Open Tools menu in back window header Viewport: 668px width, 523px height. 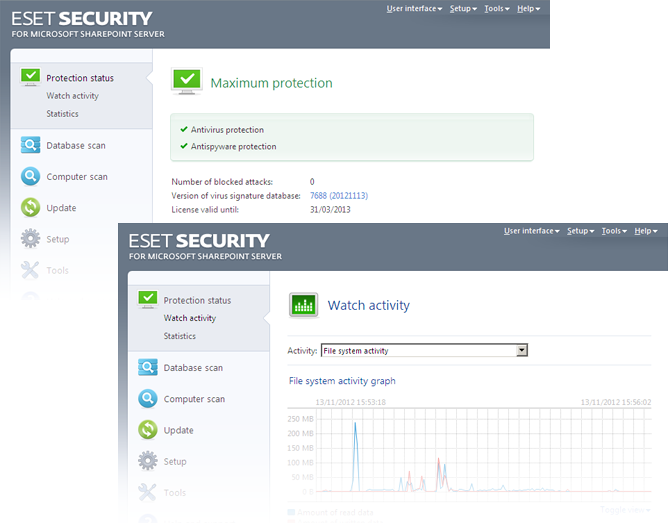497,9
